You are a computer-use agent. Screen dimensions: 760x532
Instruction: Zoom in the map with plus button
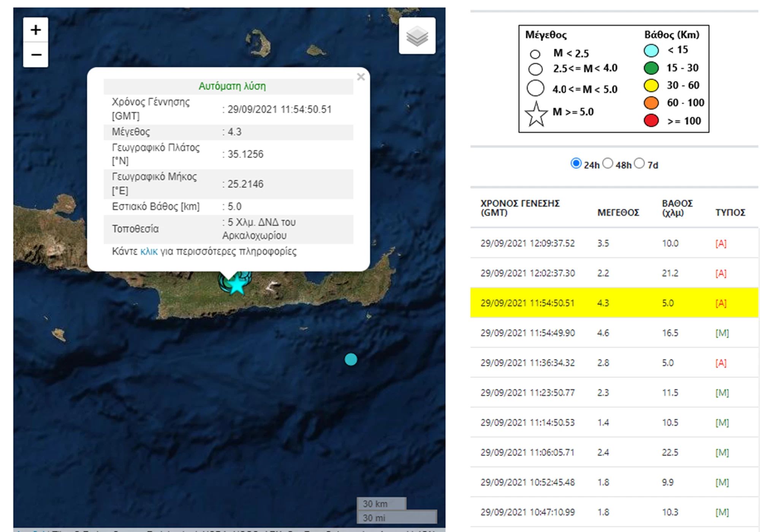point(36,30)
